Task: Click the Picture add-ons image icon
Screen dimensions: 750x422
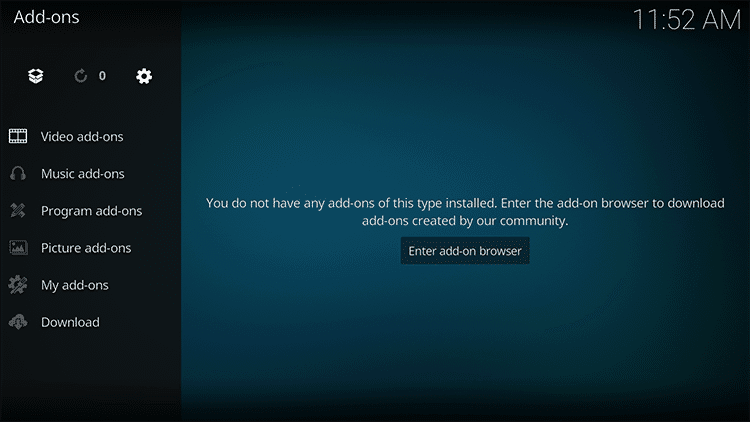Action: (18, 247)
